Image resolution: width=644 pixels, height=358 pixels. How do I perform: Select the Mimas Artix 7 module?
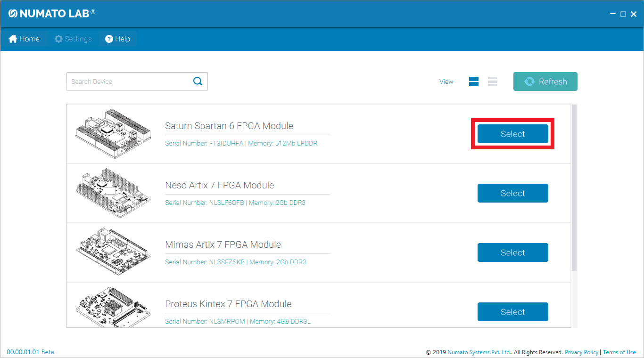(512, 252)
